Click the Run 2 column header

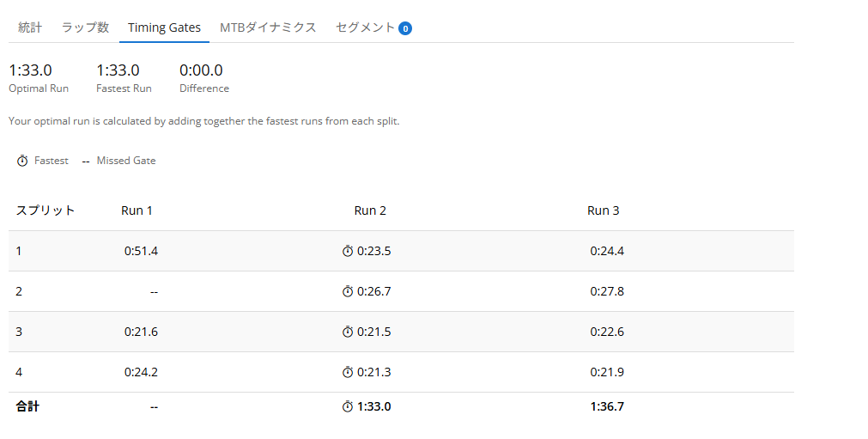pyautogui.click(x=370, y=210)
